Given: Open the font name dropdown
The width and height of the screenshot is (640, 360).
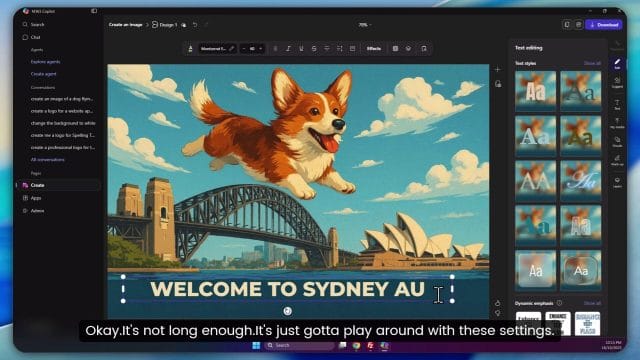Looking at the screenshot, I should click(217, 49).
